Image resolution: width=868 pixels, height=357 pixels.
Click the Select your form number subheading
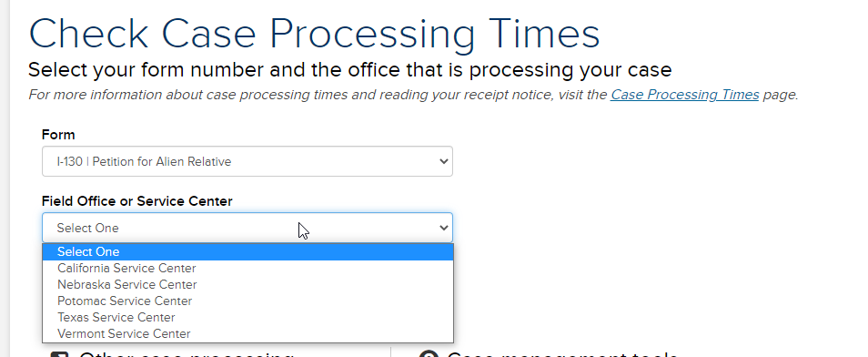point(350,70)
